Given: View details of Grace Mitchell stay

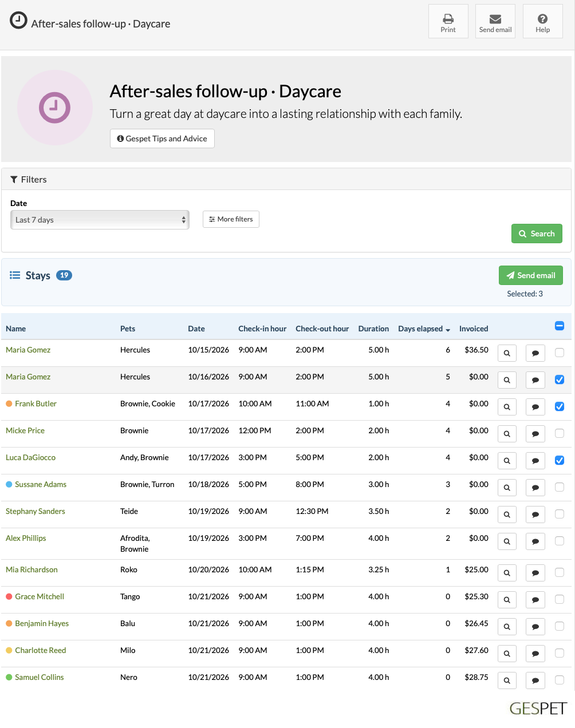Looking at the screenshot, I should 507,600.
